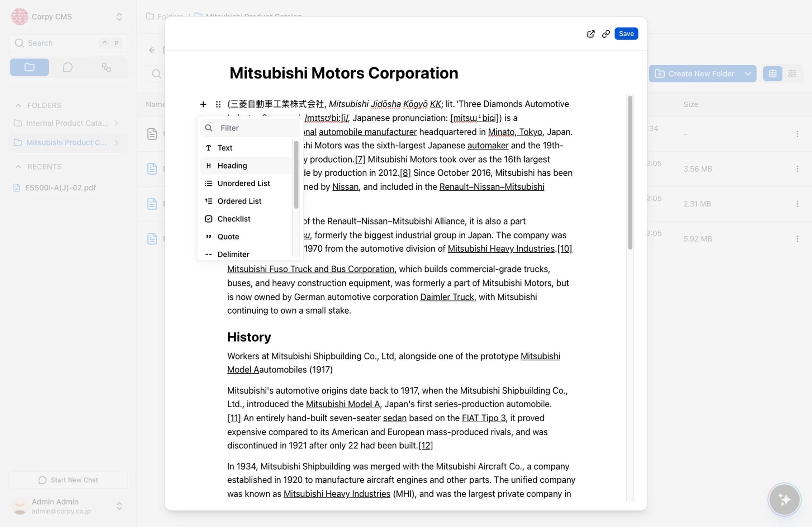The image size is (812, 527).
Task: Pick Checklist block option
Action: [x=246, y=219]
